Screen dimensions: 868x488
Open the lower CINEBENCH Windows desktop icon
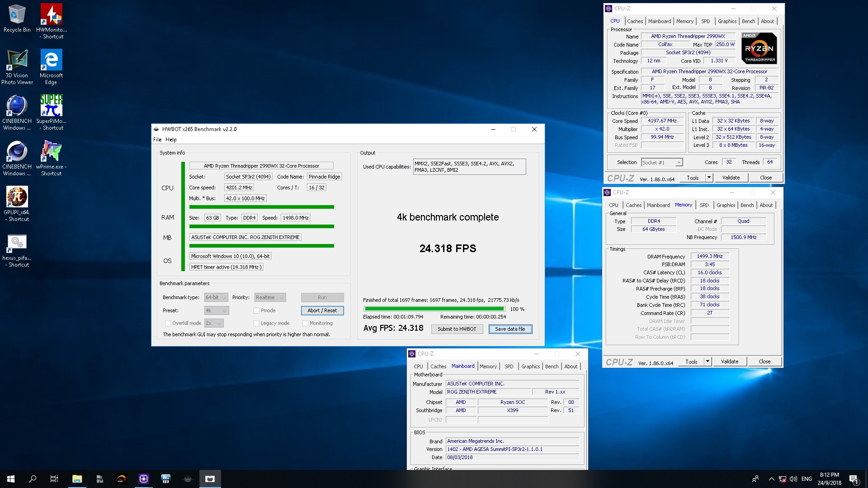17,158
